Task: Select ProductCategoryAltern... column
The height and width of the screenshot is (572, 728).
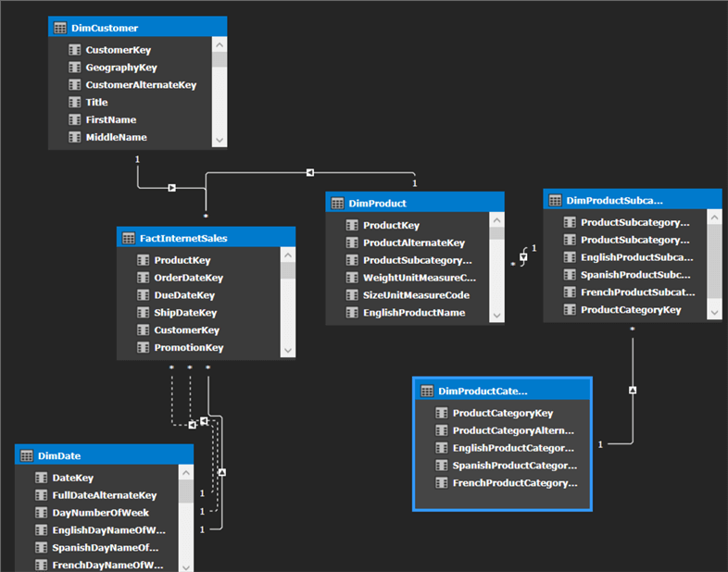Action: pyautogui.click(x=513, y=430)
